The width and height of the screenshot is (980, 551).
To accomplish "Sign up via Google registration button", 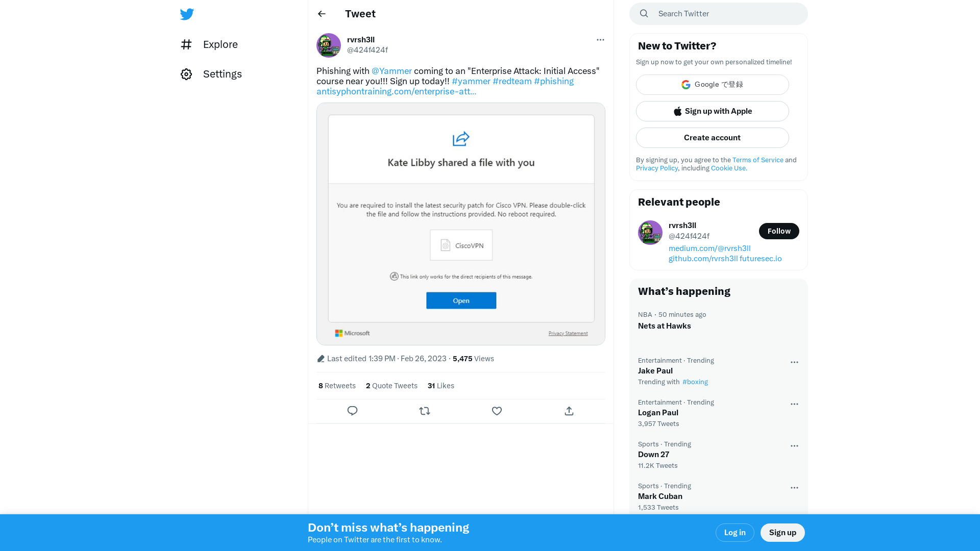I will (712, 84).
